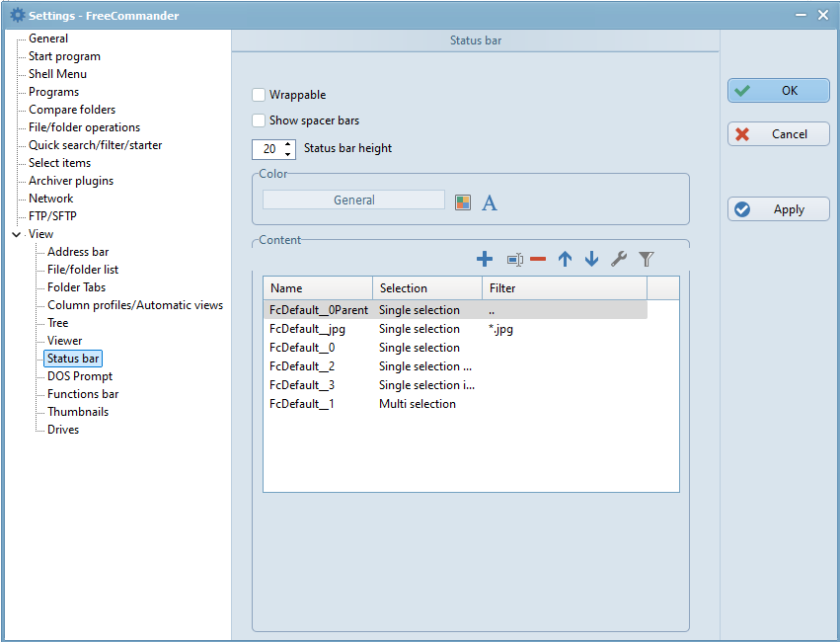Click the Multi selection cell
This screenshot has width=840, height=642.
click(x=418, y=404)
